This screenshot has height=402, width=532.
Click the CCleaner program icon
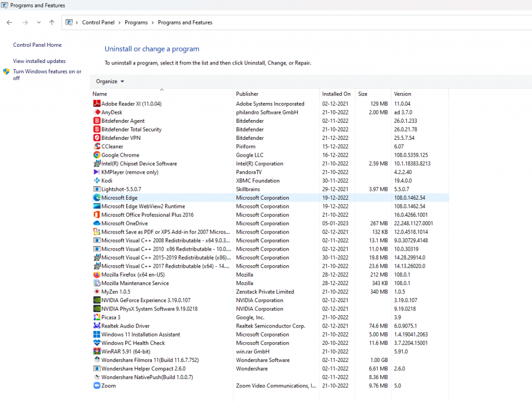click(x=97, y=146)
